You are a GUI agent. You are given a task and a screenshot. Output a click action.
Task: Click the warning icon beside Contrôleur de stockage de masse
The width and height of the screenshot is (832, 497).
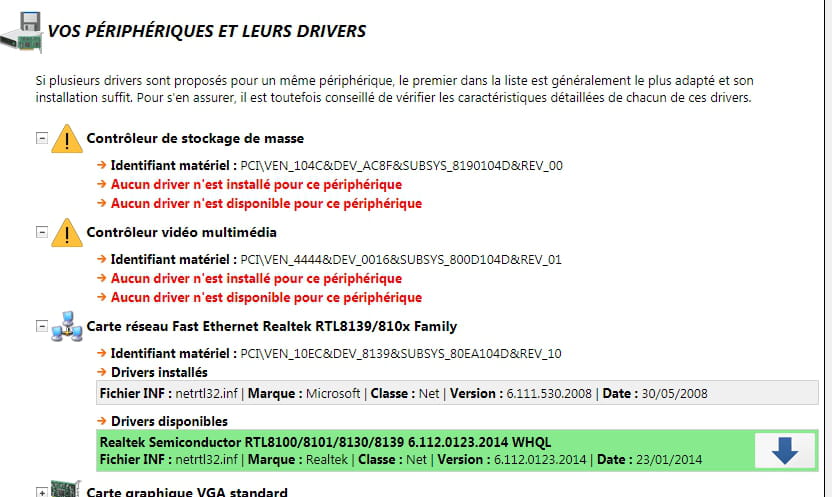[67, 139]
